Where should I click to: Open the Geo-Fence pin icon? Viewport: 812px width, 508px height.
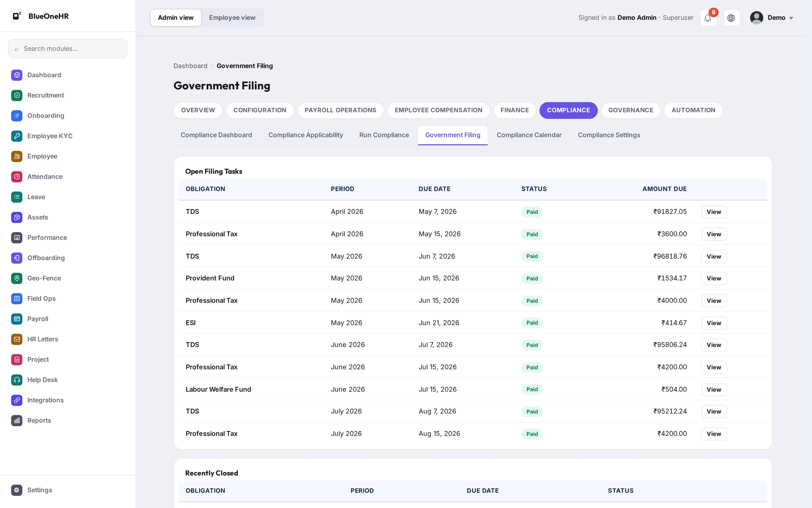(17, 278)
